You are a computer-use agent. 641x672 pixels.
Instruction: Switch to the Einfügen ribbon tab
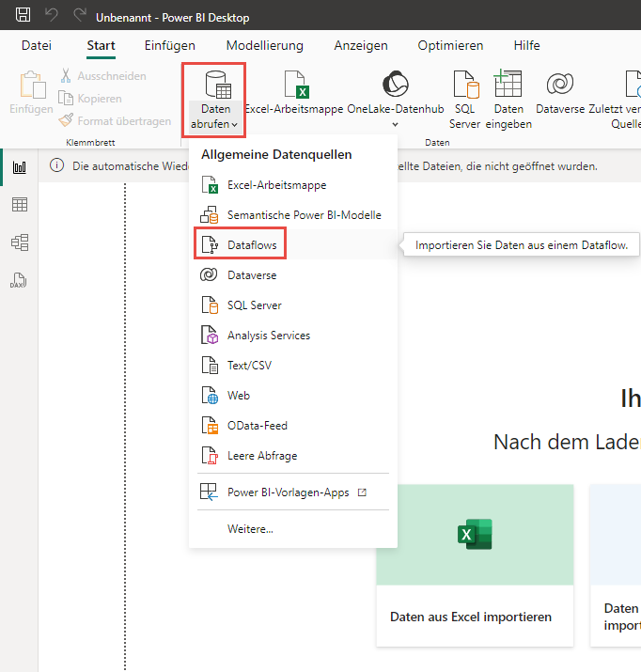click(x=170, y=45)
